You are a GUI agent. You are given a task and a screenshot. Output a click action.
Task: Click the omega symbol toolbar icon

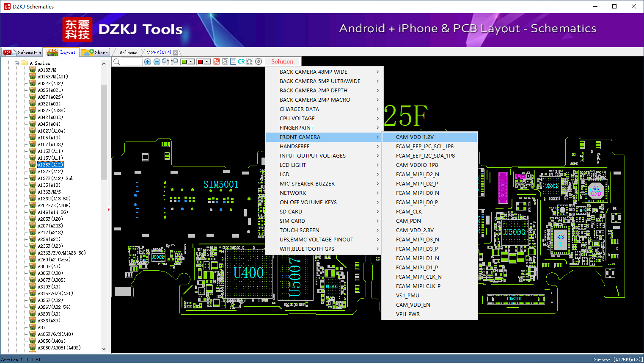250,62
